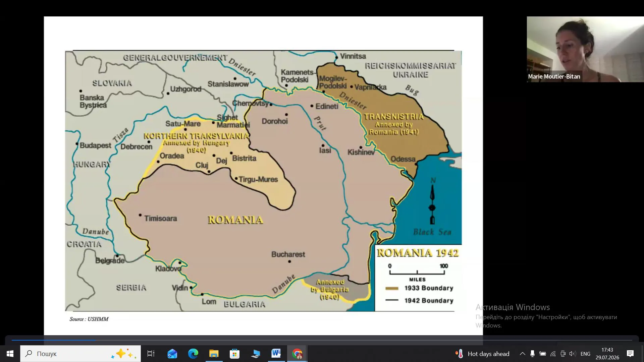This screenshot has width=644, height=362.
Task: Launch Outlook from the taskbar
Action: coord(172,354)
